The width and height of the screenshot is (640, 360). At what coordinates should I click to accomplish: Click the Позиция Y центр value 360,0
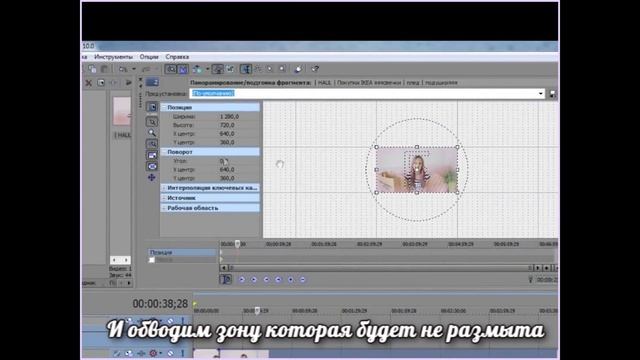pos(227,142)
